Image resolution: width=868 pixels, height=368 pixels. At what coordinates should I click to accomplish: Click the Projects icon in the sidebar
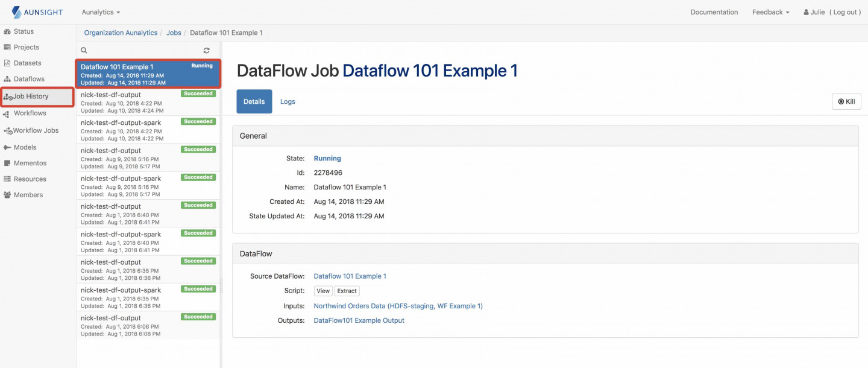(7, 47)
